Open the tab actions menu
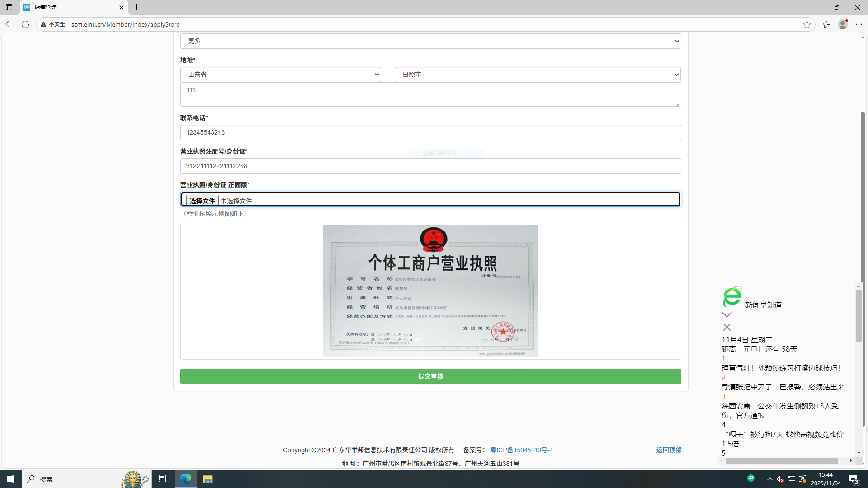Viewport: 868px width, 488px height. [x=9, y=7]
